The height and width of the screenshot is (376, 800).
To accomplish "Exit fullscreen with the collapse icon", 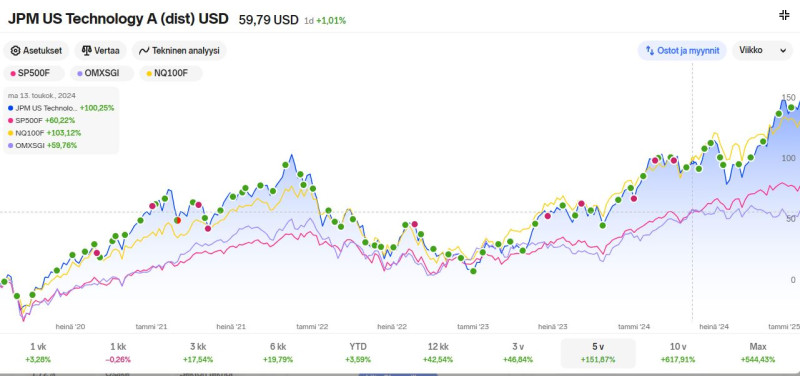I will (x=784, y=15).
